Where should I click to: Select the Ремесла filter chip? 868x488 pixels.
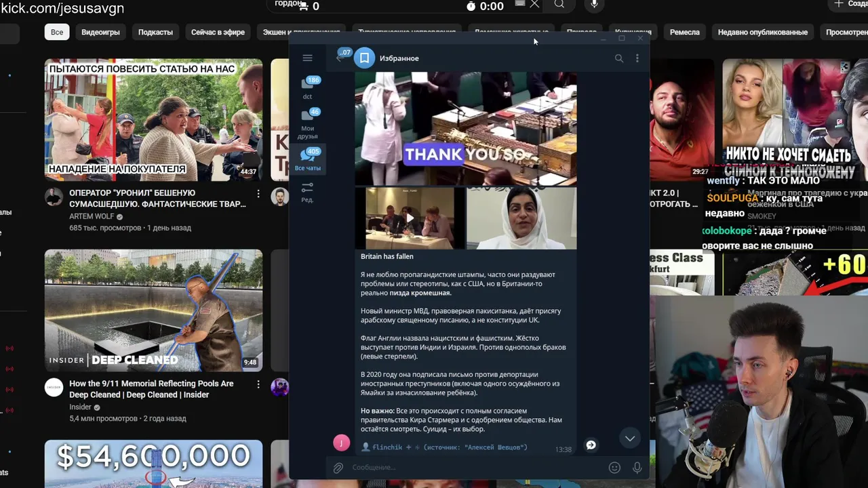(x=684, y=32)
